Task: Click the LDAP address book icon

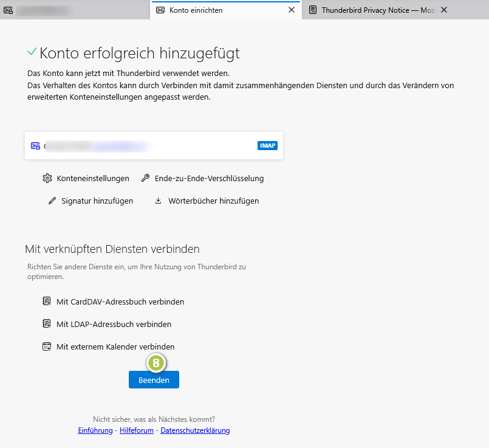Action: [x=46, y=323]
